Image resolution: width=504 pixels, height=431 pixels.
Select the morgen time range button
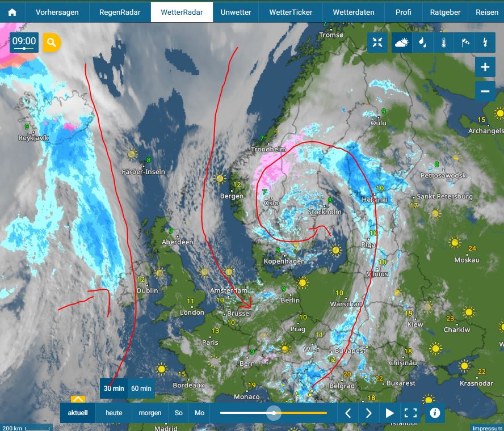click(x=150, y=413)
